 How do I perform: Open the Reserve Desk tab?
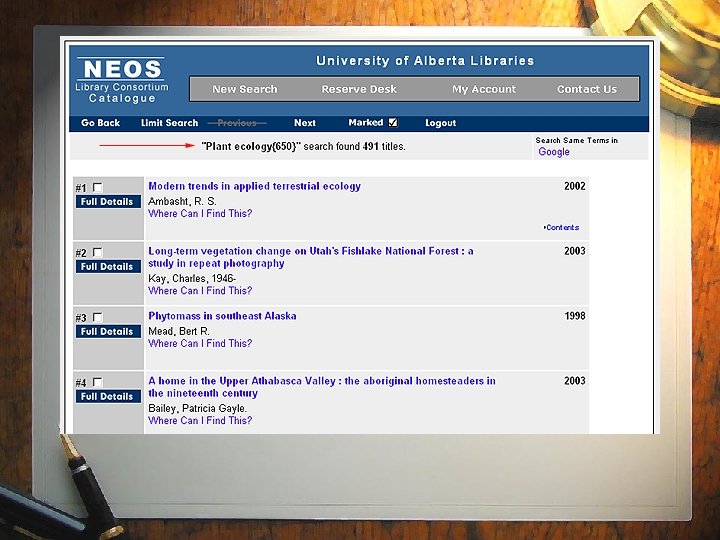pos(359,89)
